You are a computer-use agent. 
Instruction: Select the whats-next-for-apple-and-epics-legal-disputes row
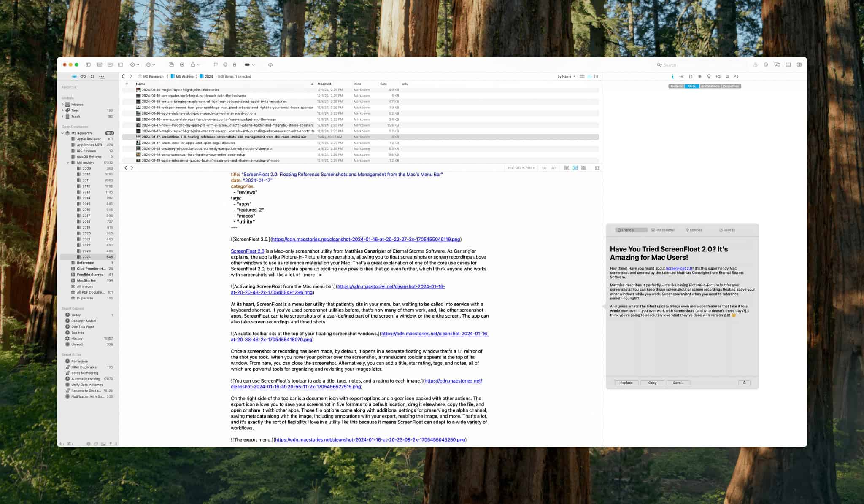point(361,143)
